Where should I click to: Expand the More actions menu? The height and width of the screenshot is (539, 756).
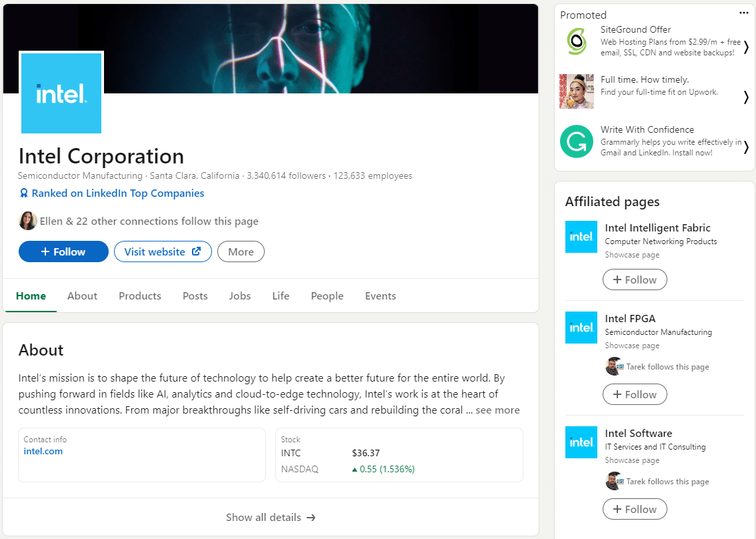[x=241, y=251]
